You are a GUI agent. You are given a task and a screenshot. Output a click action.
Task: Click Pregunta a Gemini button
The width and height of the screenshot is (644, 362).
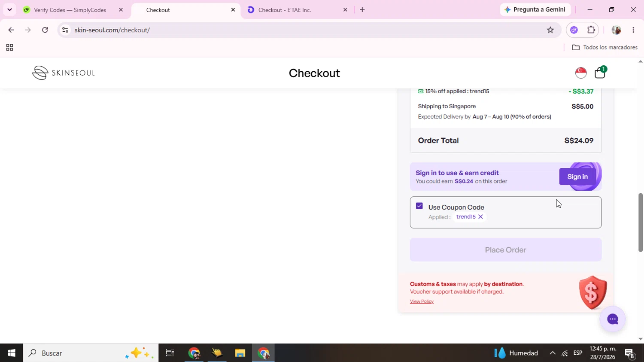pos(535,9)
